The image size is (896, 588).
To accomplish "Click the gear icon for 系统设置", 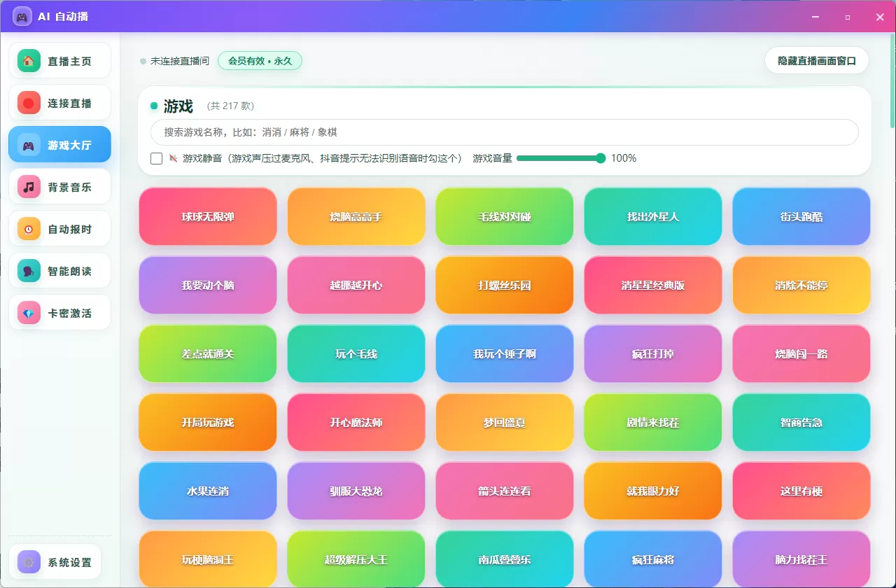I will (x=29, y=562).
